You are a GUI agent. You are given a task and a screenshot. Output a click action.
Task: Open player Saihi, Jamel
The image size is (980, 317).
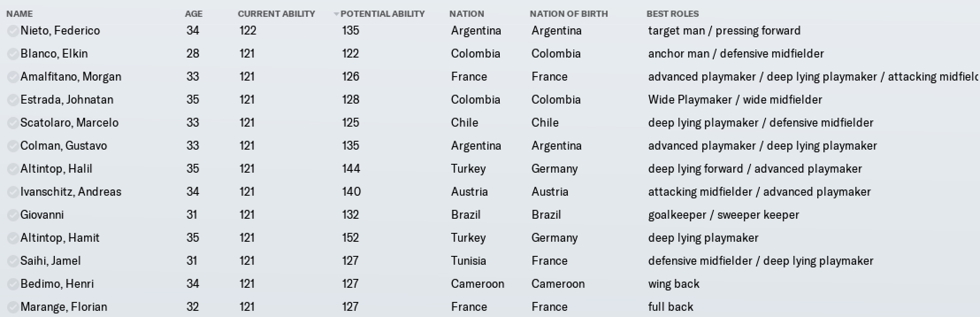tap(50, 261)
